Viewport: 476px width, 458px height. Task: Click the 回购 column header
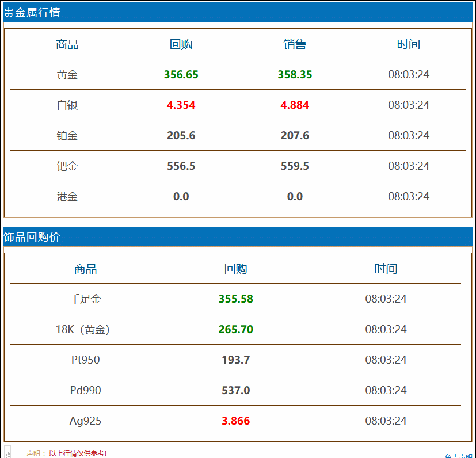(x=181, y=44)
